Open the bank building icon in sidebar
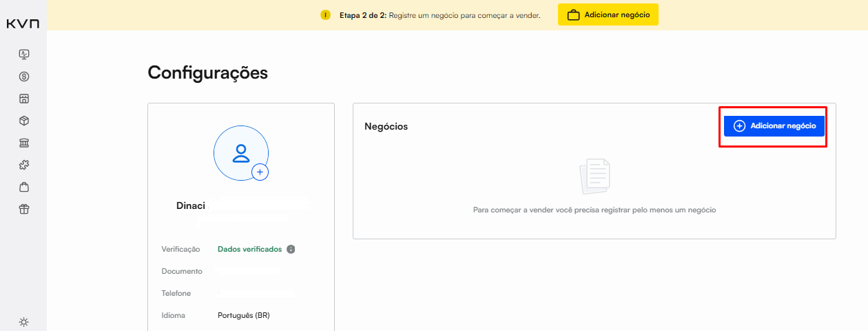868x331 pixels. click(x=24, y=143)
